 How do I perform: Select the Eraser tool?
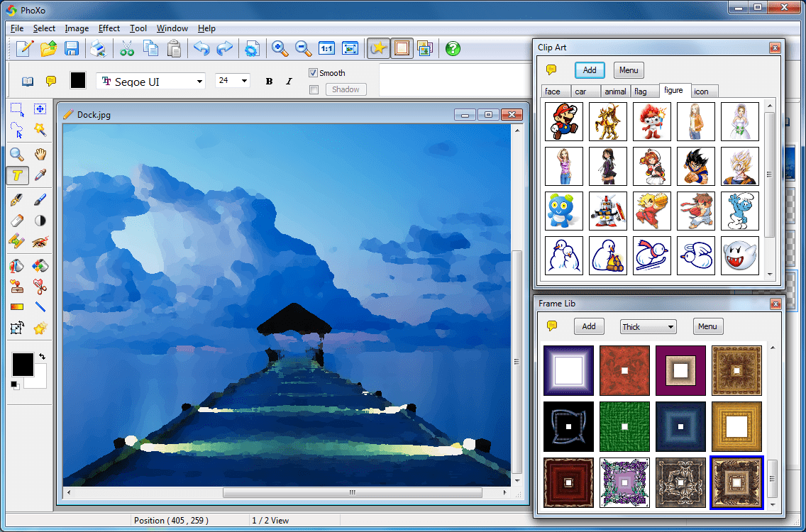pyautogui.click(x=16, y=221)
